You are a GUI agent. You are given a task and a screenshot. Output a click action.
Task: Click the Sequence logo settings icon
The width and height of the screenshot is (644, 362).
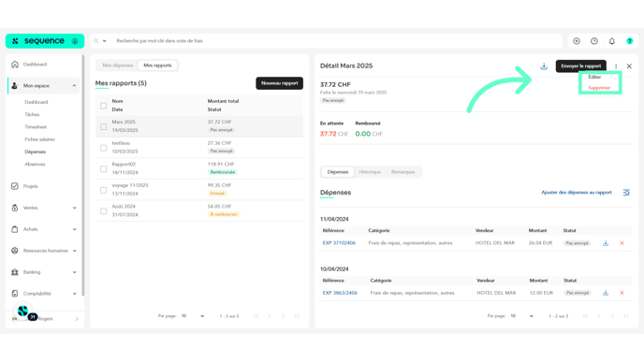(75, 41)
